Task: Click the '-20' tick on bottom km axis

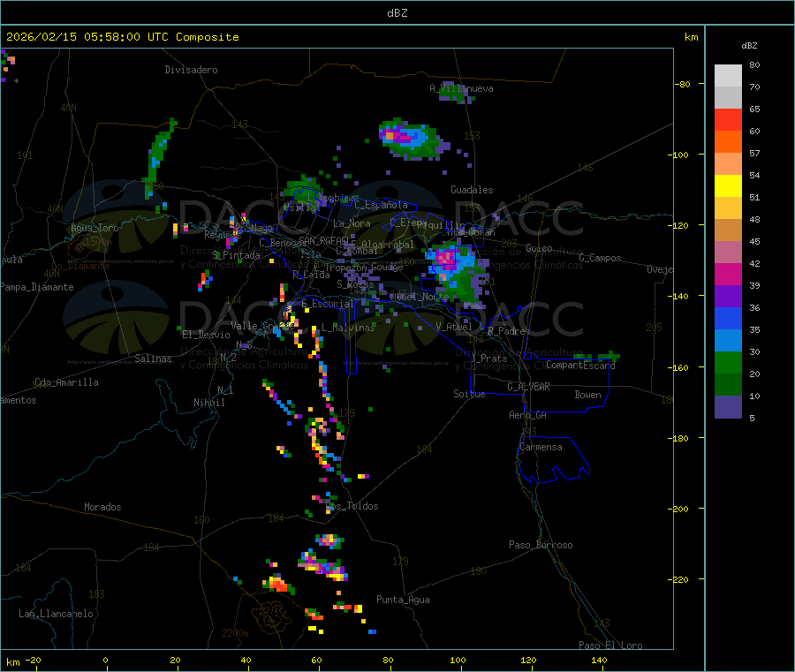Action: pos(33,660)
